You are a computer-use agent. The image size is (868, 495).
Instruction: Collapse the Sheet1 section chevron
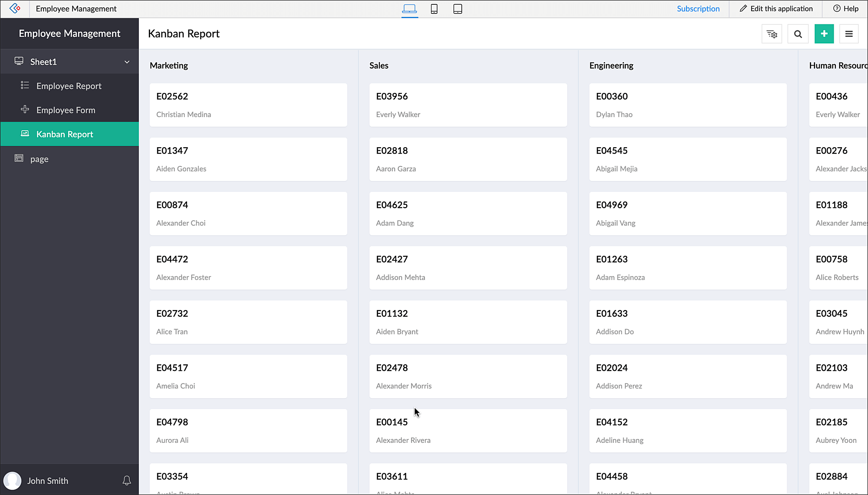[127, 62]
